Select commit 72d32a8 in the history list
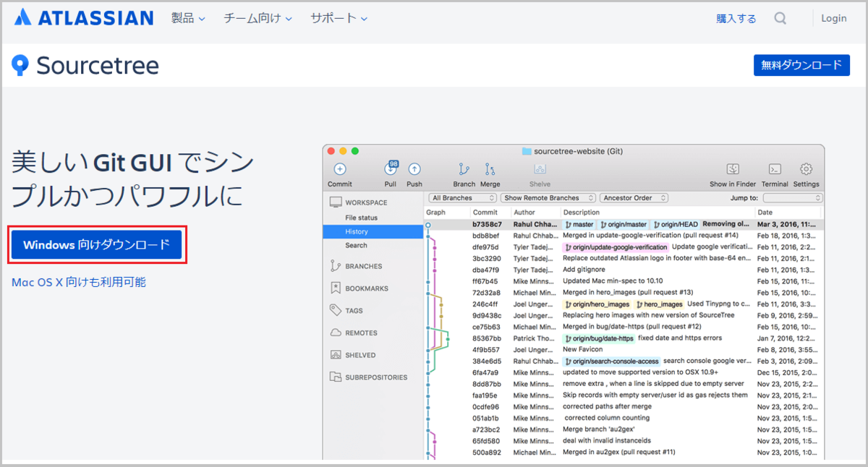Screen dimensions: 868x467 [624, 293]
